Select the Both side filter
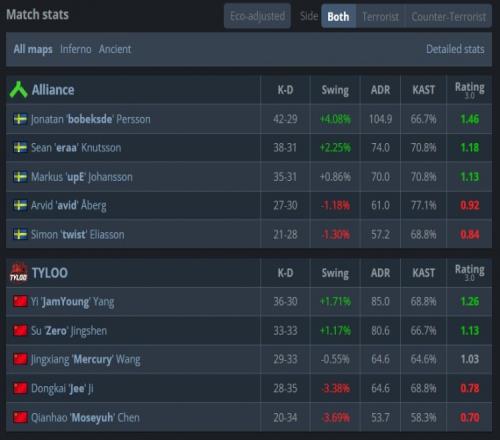Screen dimensions: 500x440 click(338, 16)
